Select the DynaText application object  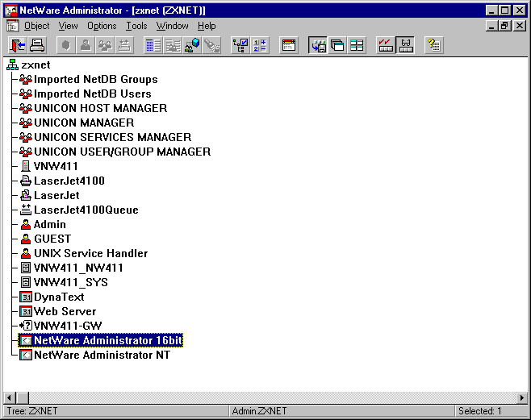[52, 297]
